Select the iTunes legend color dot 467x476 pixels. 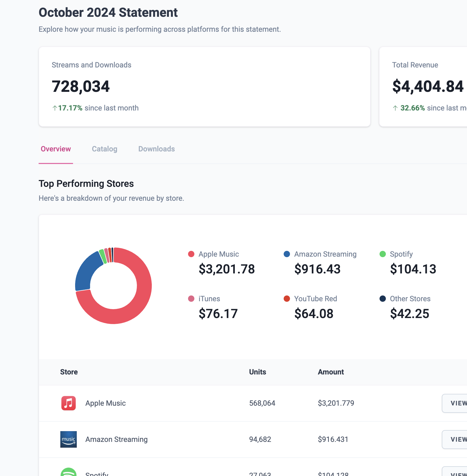[x=191, y=299]
